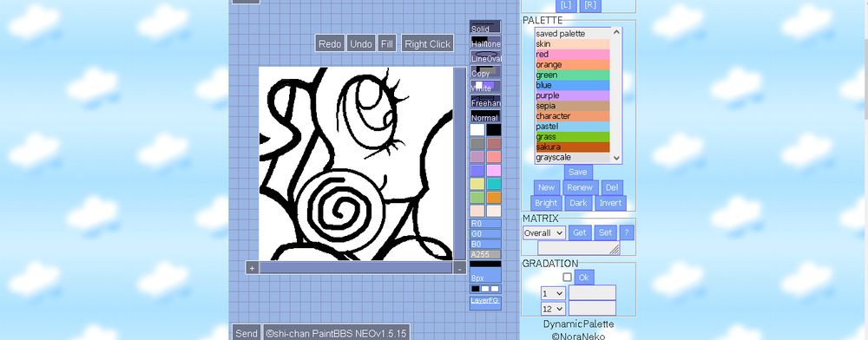Zoom in with the plus button
Image resolution: width=868 pixels, height=340 pixels.
(x=252, y=268)
